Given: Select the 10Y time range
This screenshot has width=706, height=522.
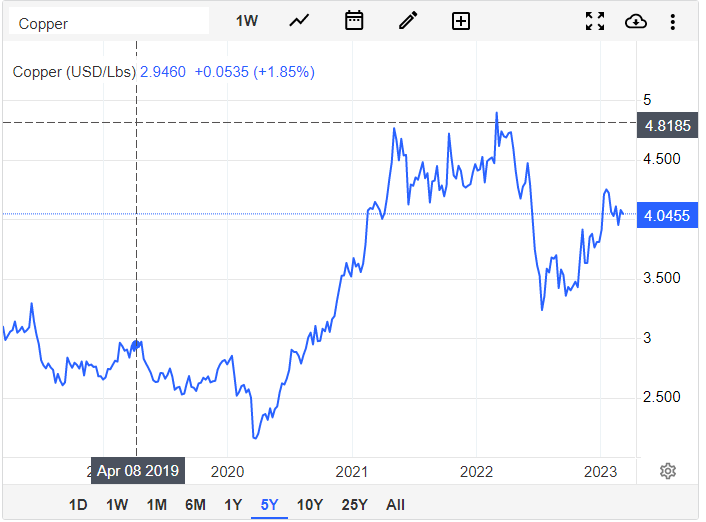Looking at the screenshot, I should 310,504.
